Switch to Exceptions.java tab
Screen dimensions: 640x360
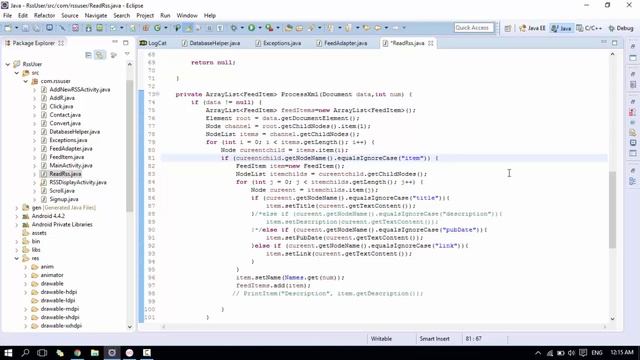(278, 43)
